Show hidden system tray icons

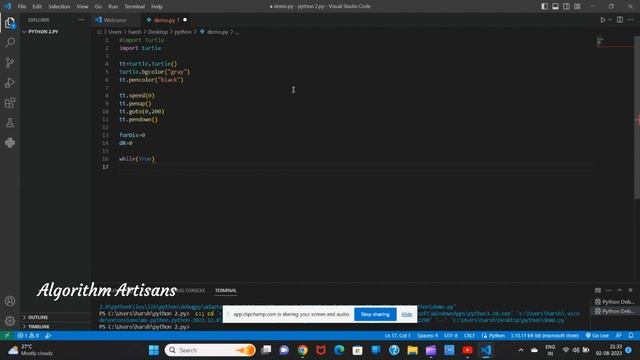pyautogui.click(x=521, y=350)
